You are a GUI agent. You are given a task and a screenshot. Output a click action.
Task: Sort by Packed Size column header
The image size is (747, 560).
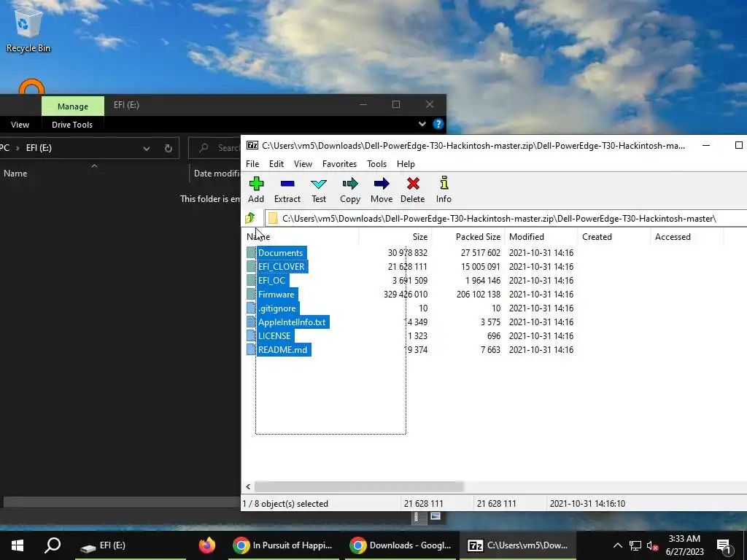468,237
